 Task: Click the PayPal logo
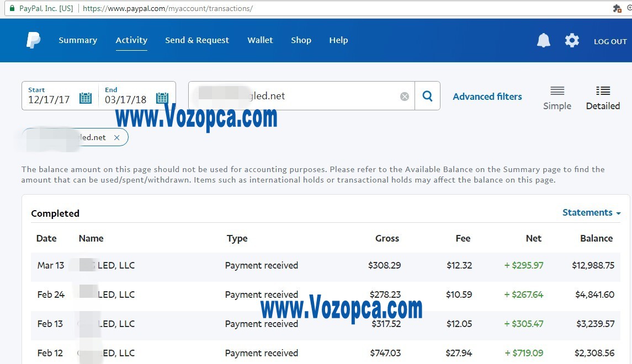[34, 40]
